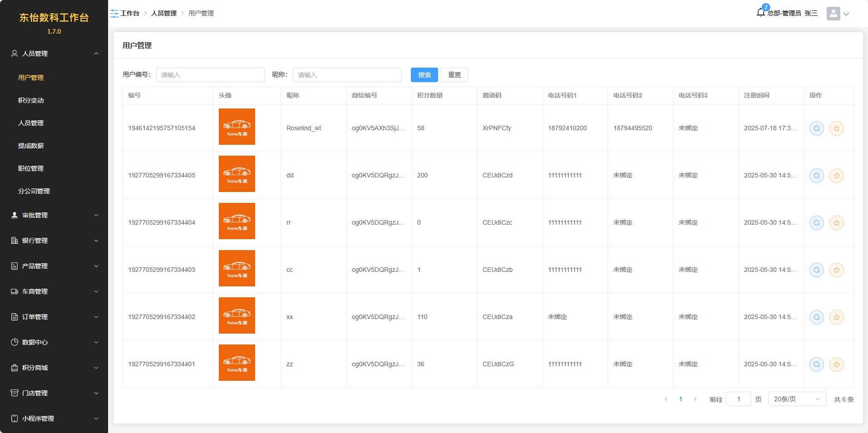This screenshot has height=433, width=868.
Task: Click the 搜索 button
Action: 424,75
